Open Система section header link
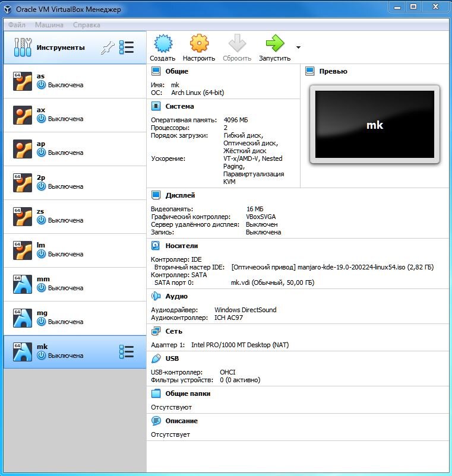The image size is (452, 476). coord(179,106)
